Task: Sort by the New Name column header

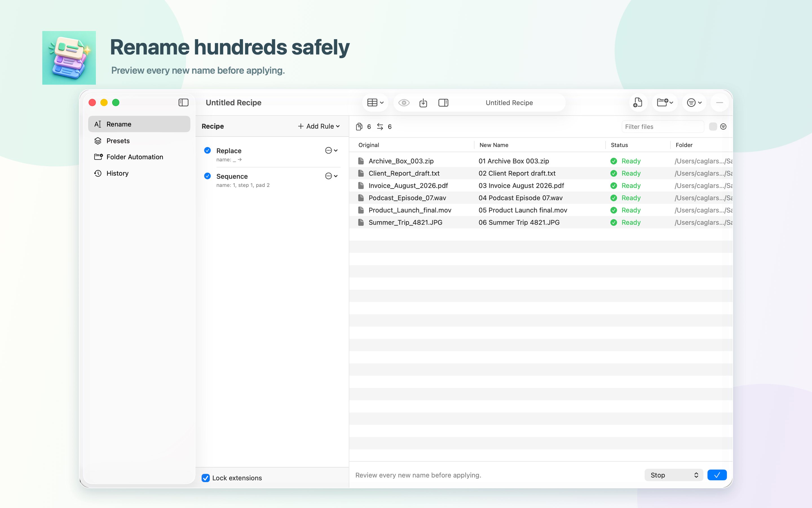Action: (x=494, y=145)
